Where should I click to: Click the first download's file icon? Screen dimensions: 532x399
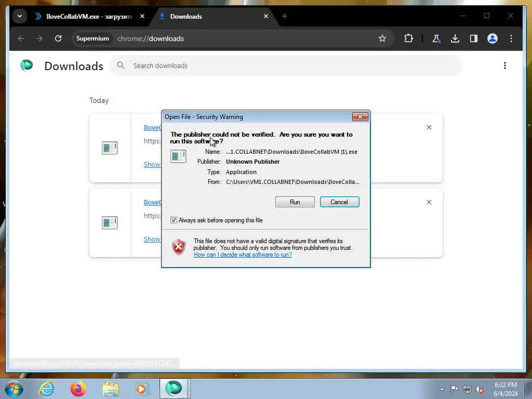pyautogui.click(x=110, y=148)
